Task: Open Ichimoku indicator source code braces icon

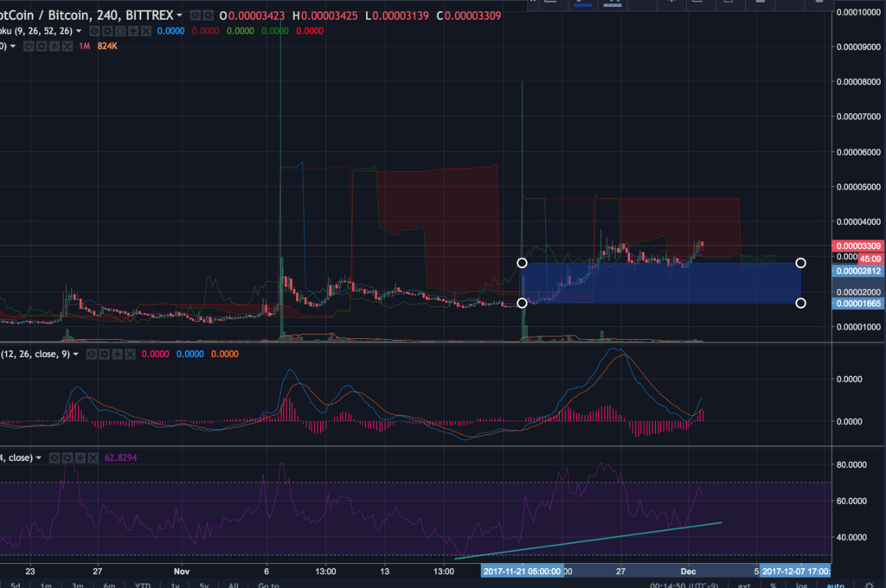Action: pyautogui.click(x=120, y=31)
